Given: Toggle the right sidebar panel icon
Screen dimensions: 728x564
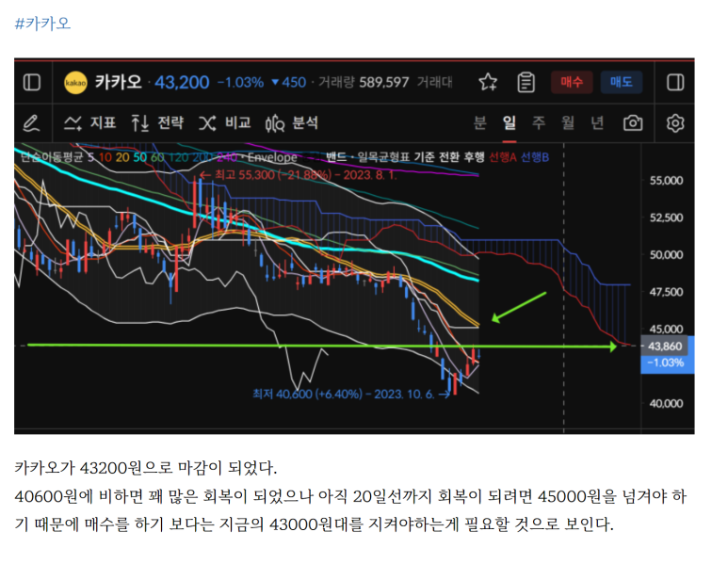Looking at the screenshot, I should coord(675,83).
